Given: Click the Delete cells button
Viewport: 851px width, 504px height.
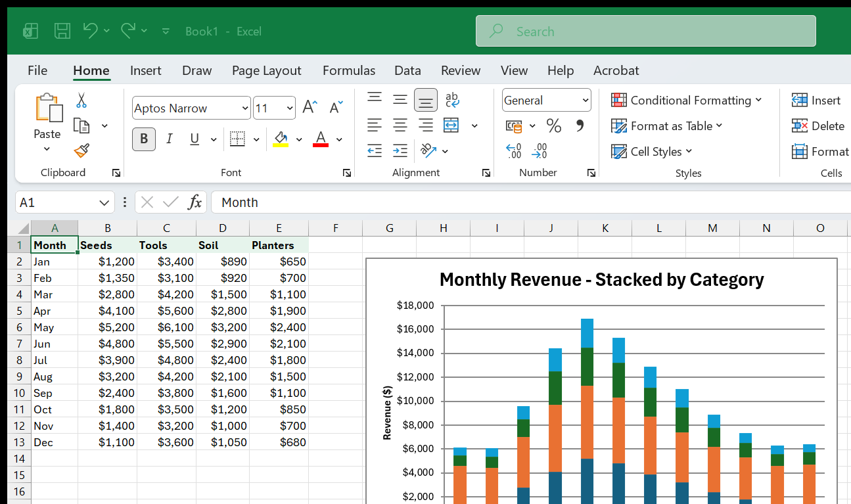Looking at the screenshot, I should [818, 126].
